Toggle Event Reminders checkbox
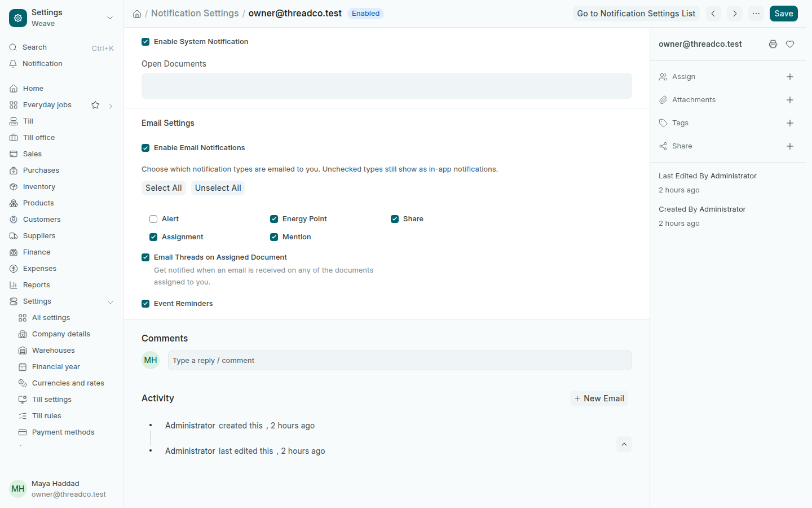Screen dimensions: 812x508 145,304
